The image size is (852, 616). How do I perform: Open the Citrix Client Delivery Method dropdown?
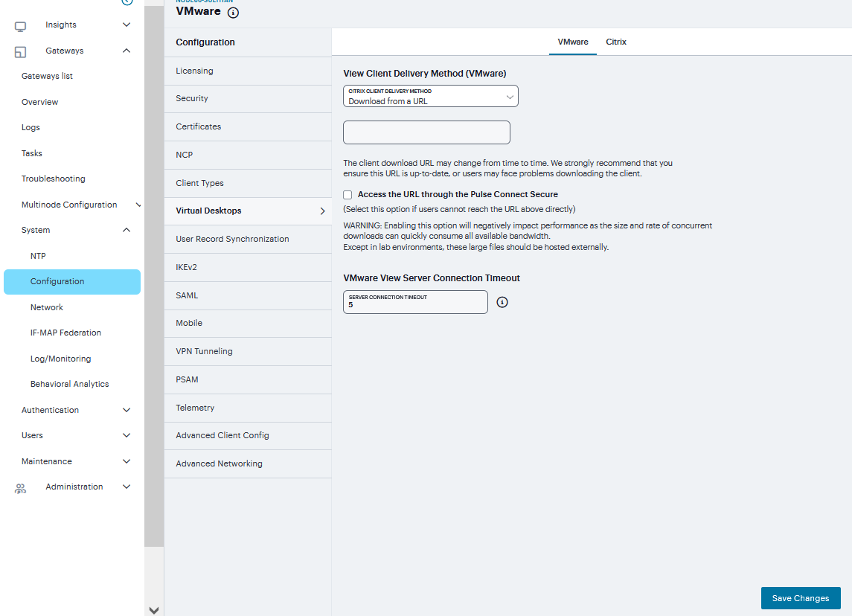pyautogui.click(x=430, y=96)
